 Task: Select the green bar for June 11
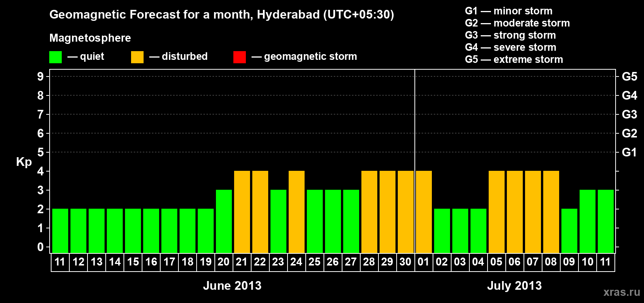click(x=60, y=231)
